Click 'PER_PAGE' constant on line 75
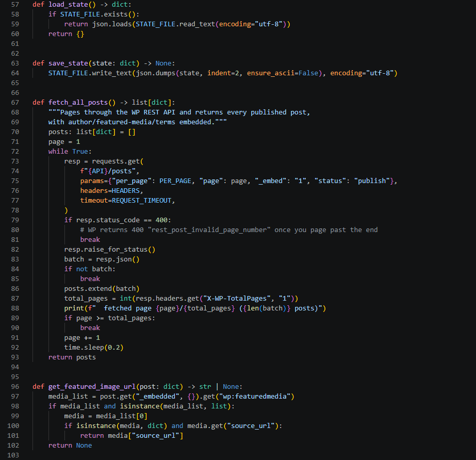The width and height of the screenshot is (476, 460). [x=175, y=180]
